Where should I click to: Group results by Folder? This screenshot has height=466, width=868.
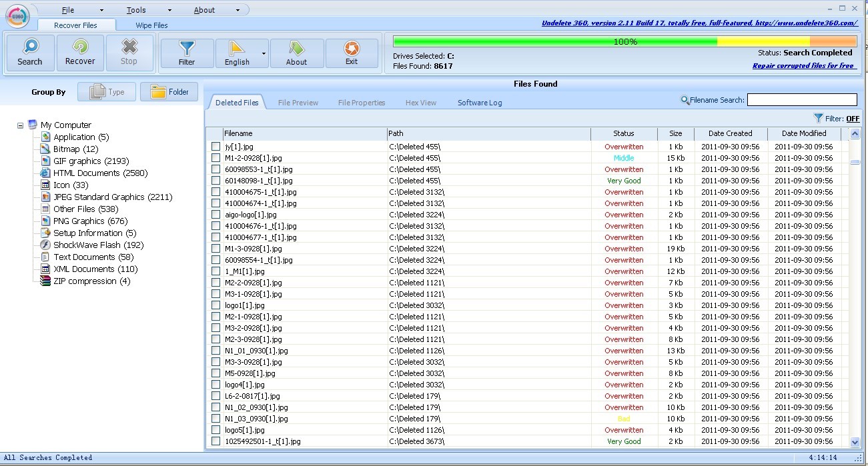(x=169, y=92)
